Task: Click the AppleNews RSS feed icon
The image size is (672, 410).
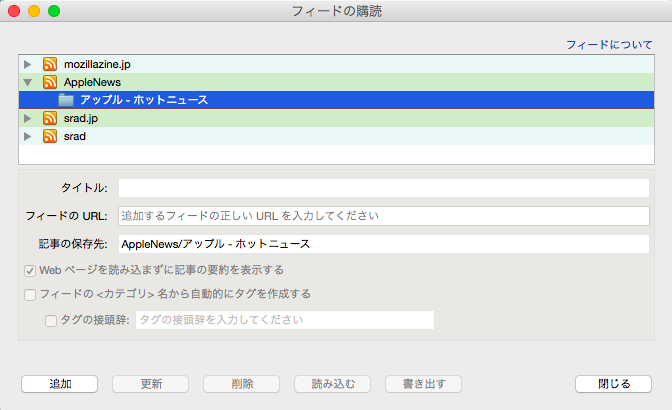Action: coord(50,82)
